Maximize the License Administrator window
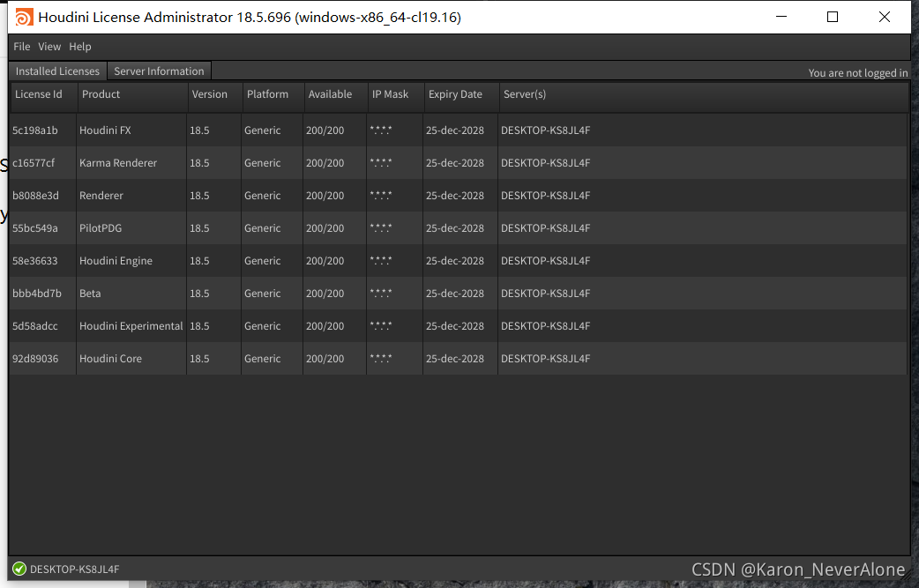 click(833, 17)
